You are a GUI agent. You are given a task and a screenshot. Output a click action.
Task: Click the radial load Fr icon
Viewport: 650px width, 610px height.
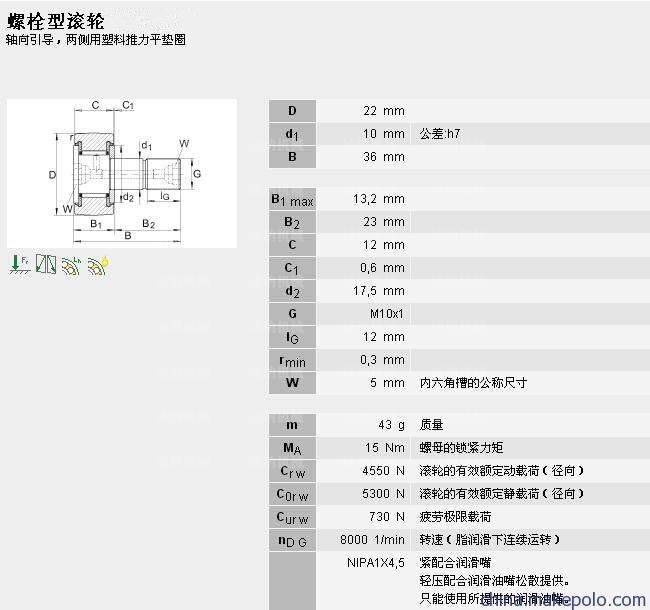(18, 265)
